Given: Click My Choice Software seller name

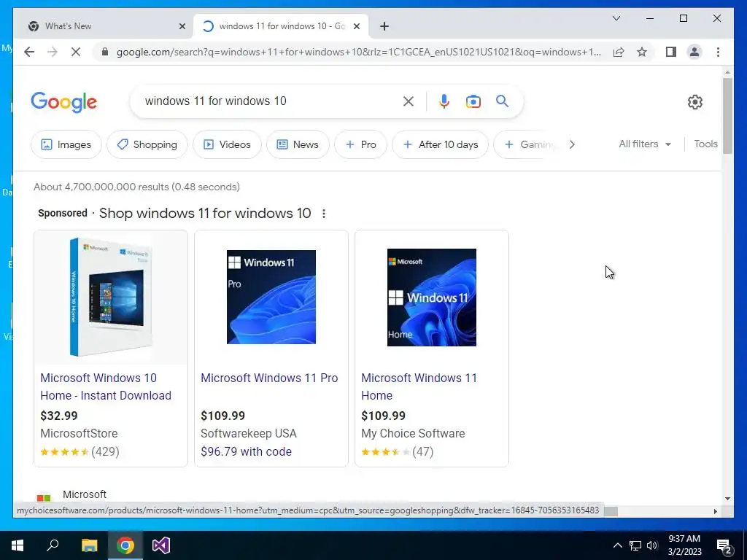Looking at the screenshot, I should (413, 433).
